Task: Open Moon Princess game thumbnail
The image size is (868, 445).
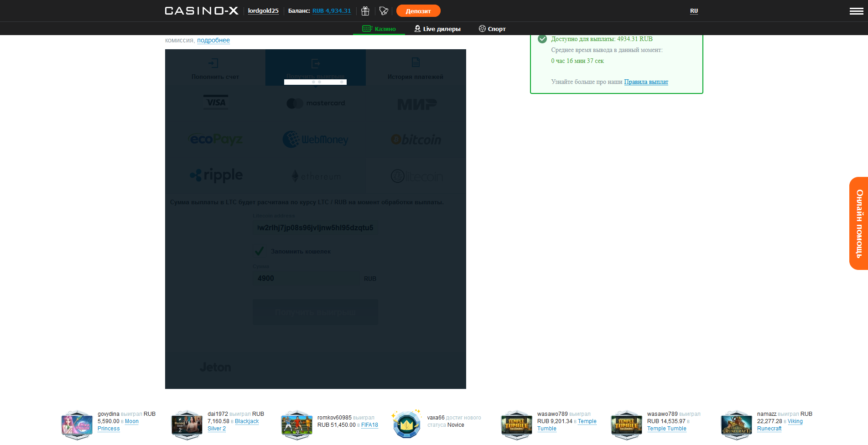Action: pyautogui.click(x=77, y=425)
